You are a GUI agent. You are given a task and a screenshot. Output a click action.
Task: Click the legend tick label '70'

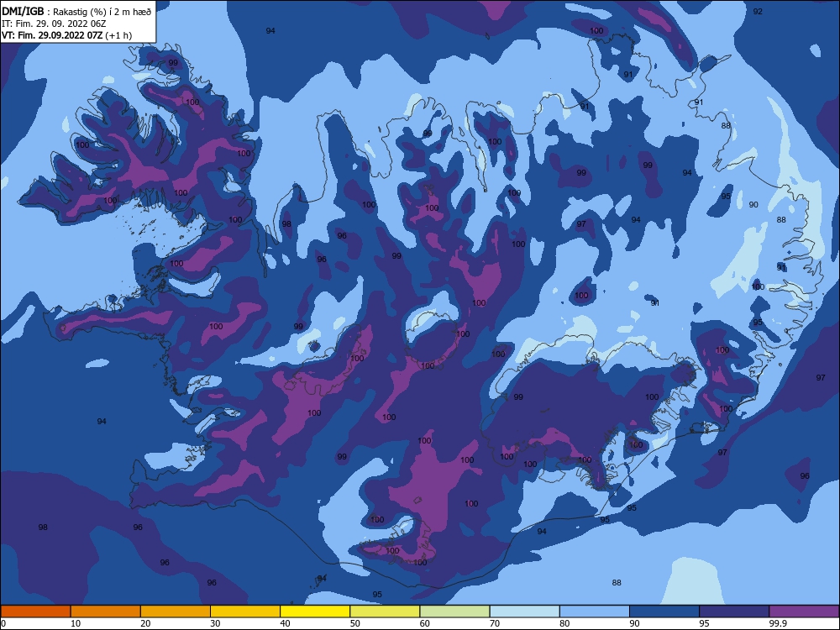(495, 623)
